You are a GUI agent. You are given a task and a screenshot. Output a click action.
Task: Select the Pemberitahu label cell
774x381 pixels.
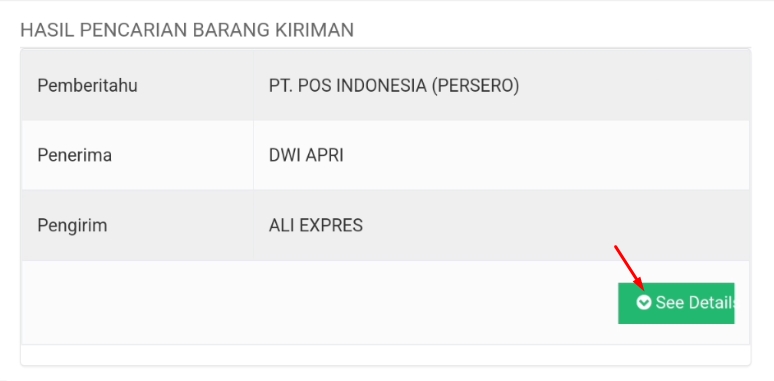137,85
